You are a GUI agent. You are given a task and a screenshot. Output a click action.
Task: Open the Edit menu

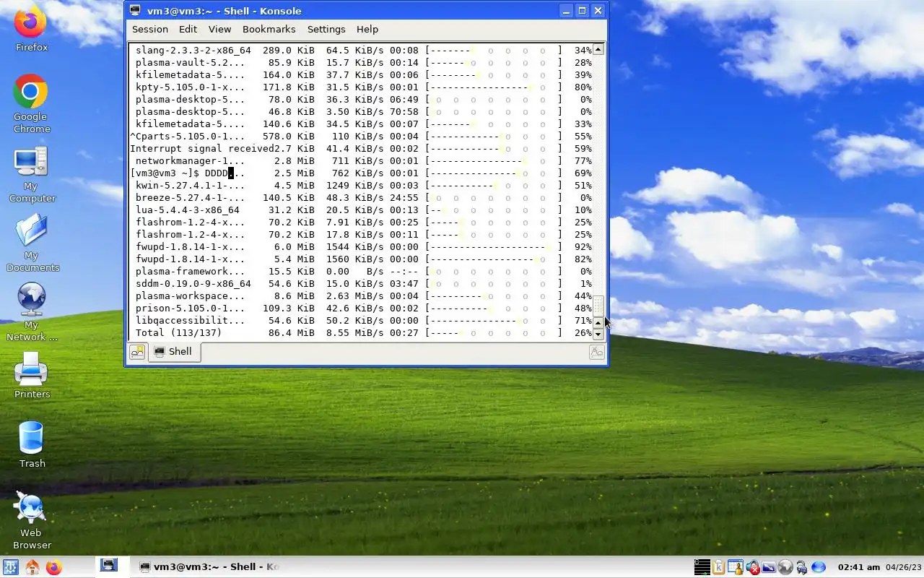pos(188,29)
